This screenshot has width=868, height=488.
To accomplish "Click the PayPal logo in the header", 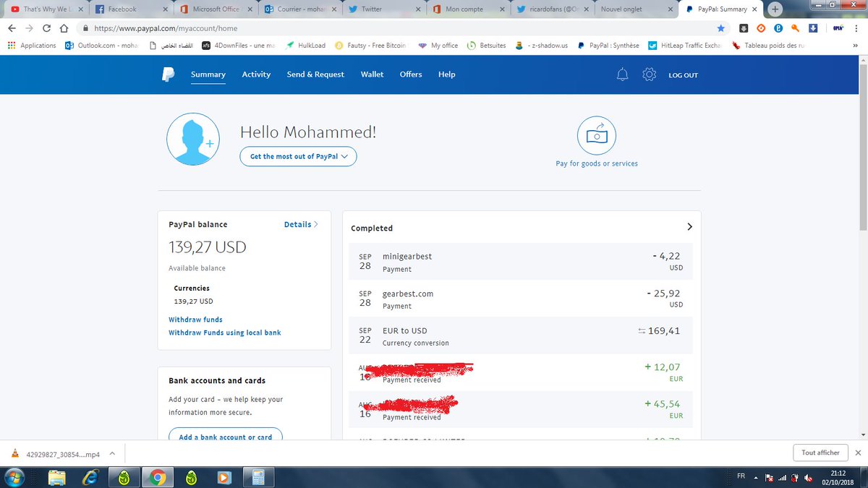I will pyautogui.click(x=169, y=74).
